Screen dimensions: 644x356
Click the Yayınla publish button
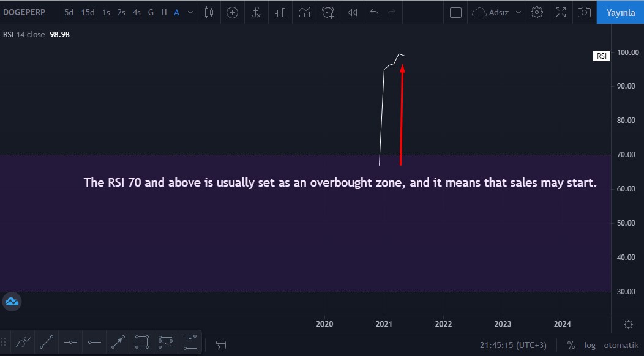tap(620, 12)
